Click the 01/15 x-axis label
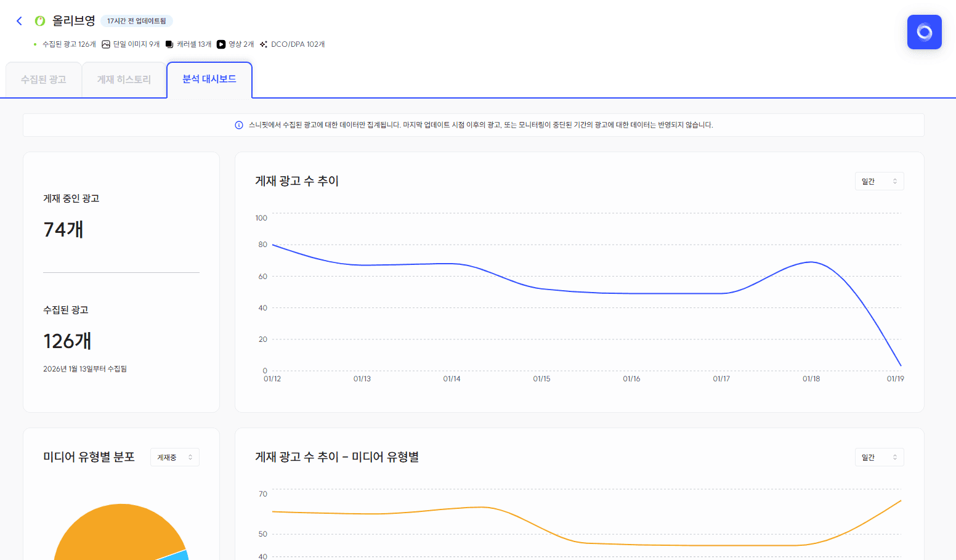 541,379
